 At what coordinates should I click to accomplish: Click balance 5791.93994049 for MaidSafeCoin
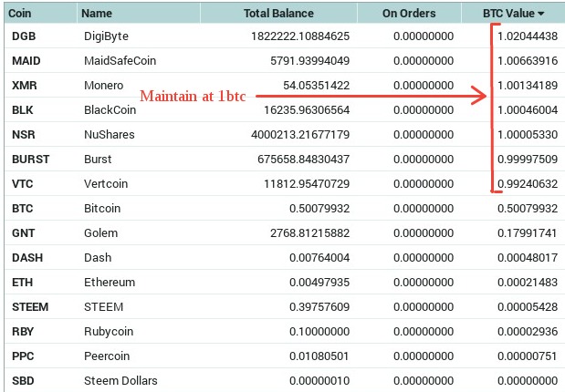[310, 60]
